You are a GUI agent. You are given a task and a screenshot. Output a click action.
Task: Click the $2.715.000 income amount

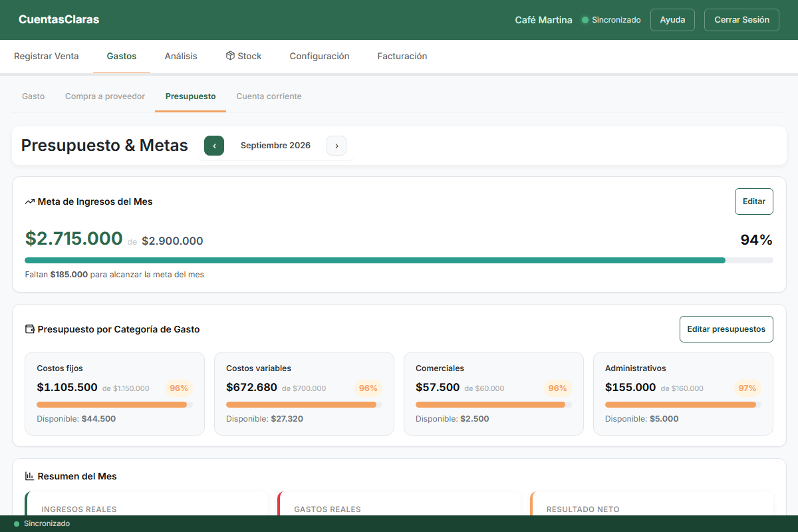pos(74,238)
